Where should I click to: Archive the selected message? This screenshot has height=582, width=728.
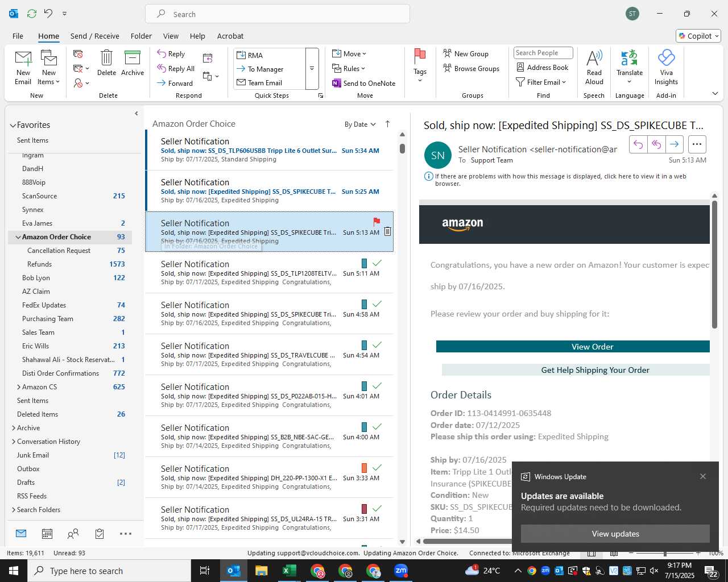point(133,63)
